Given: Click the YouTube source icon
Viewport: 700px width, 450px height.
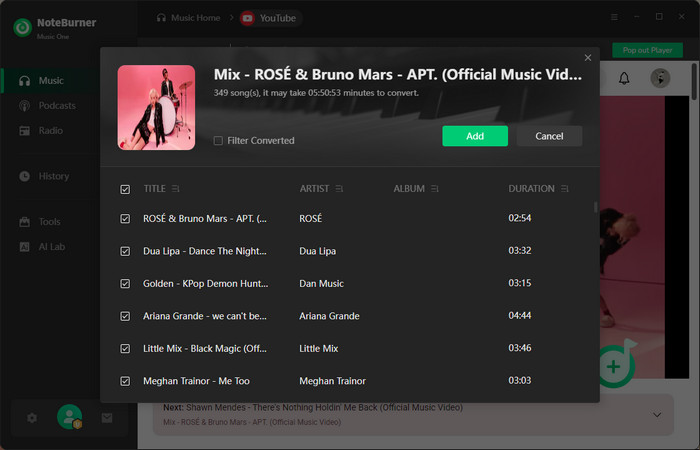Looking at the screenshot, I should pos(247,18).
